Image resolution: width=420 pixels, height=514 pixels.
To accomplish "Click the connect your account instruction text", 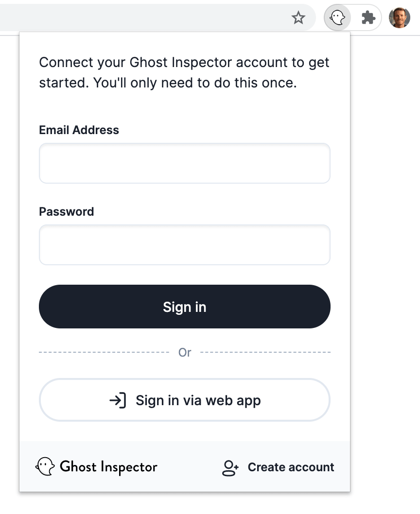I will [x=184, y=72].
